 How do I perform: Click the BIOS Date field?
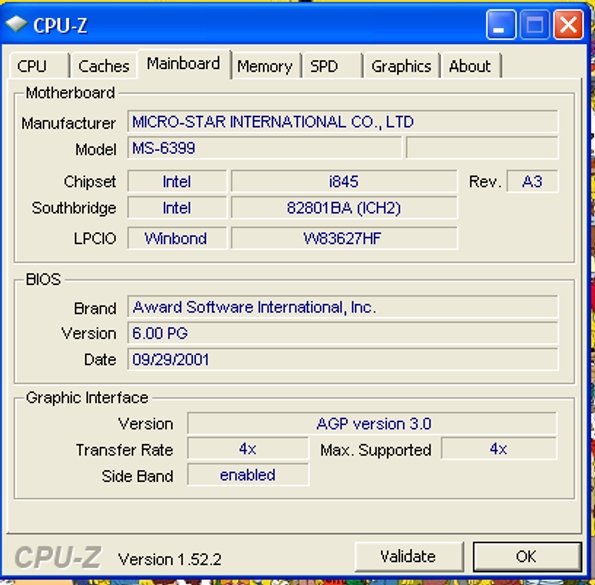tap(343, 359)
